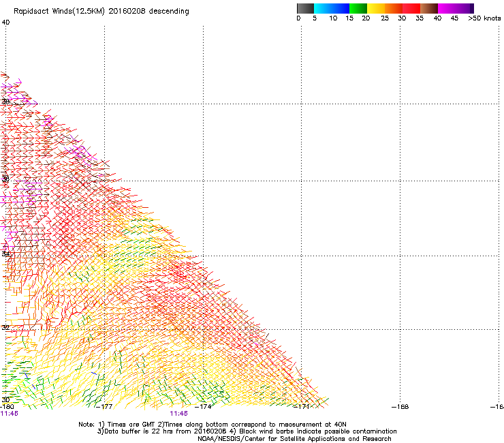Viewport: 504px width, 443px height.
Task: Pick the brown 35-40 knots legend segment
Action: 429,8
